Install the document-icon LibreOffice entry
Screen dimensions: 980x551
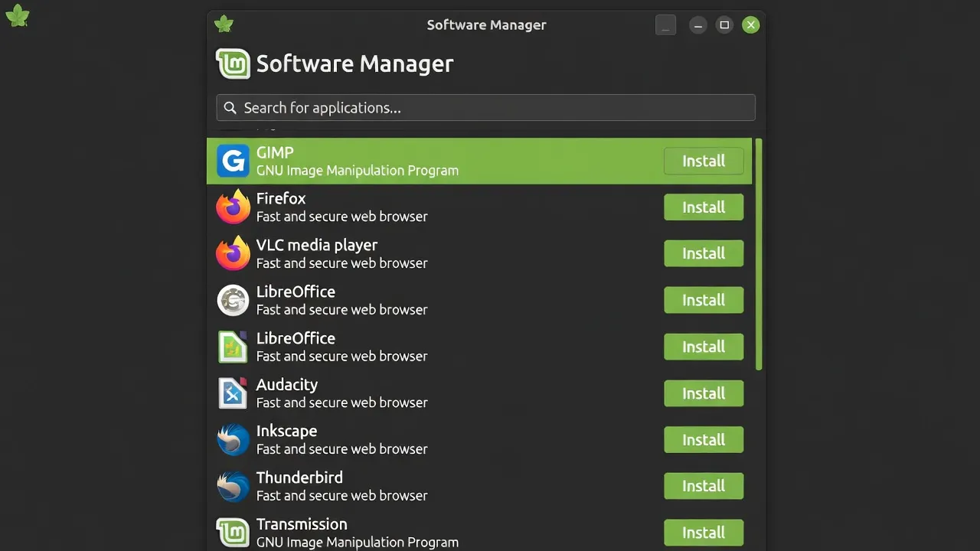point(704,347)
